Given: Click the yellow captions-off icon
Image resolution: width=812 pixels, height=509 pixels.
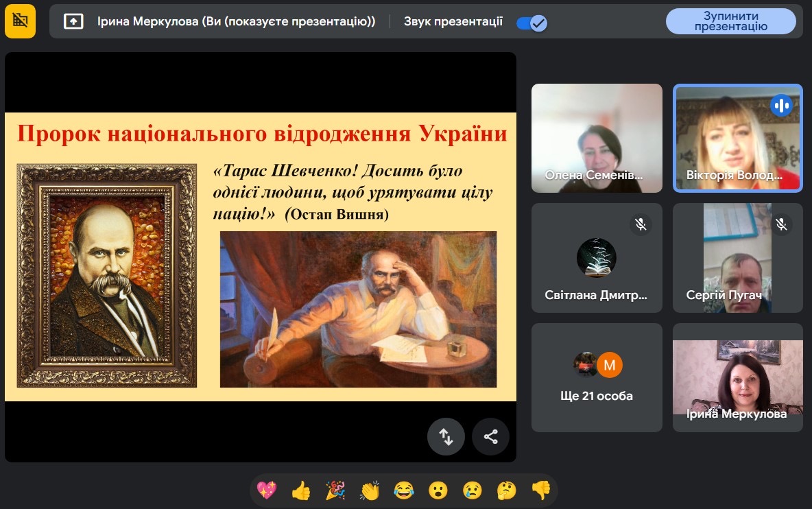Looking at the screenshot, I should pyautogui.click(x=20, y=21).
